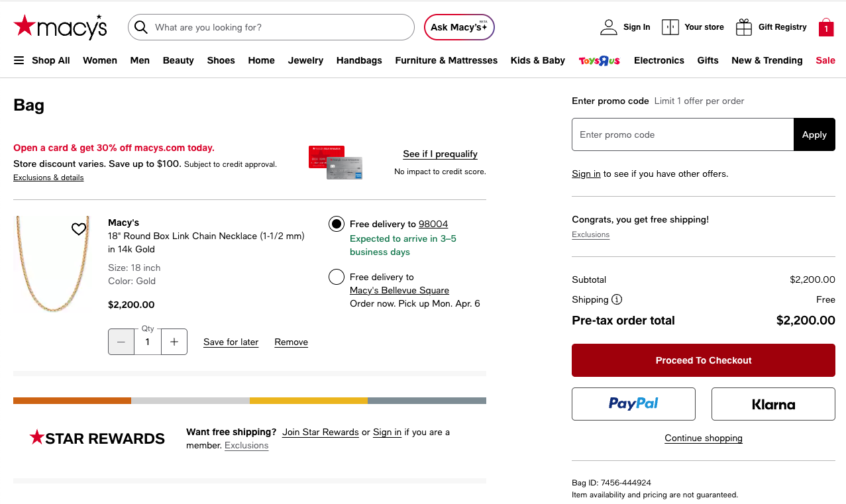Pay with the PayPal button
Image resolution: width=846 pixels, height=504 pixels.
pos(633,404)
